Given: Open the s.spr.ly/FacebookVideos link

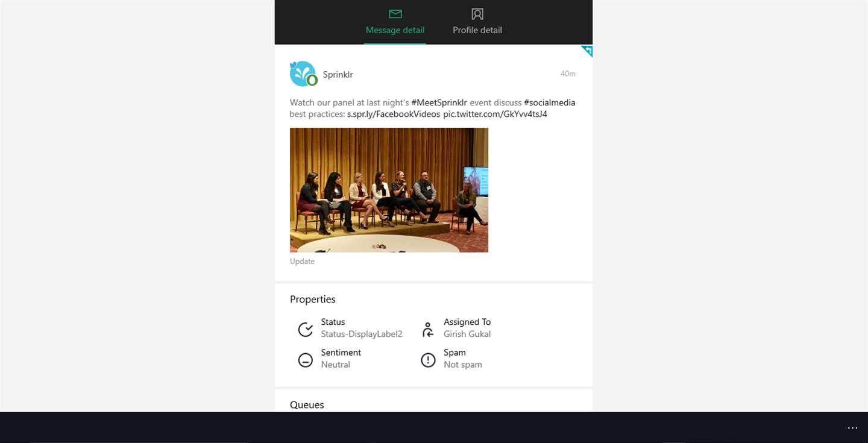Looking at the screenshot, I should (394, 114).
